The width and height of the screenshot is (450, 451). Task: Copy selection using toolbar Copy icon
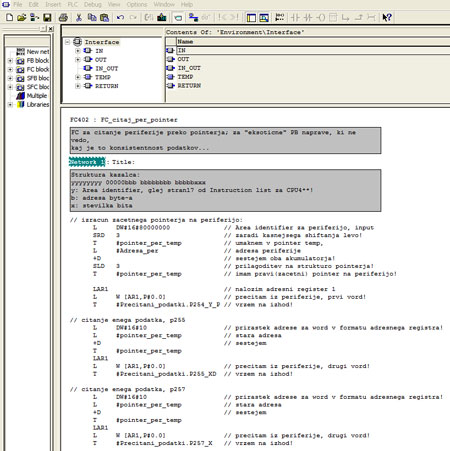(x=92, y=17)
